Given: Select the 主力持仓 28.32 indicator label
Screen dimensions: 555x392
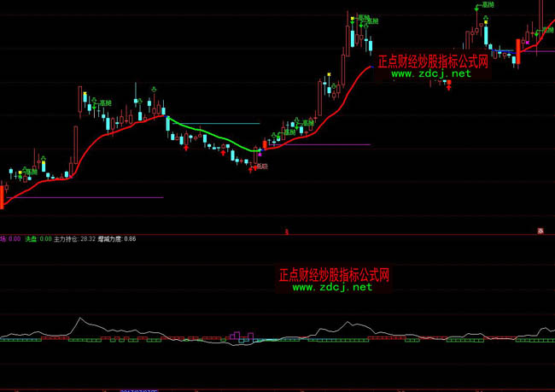Looking at the screenshot, I should [74, 239].
